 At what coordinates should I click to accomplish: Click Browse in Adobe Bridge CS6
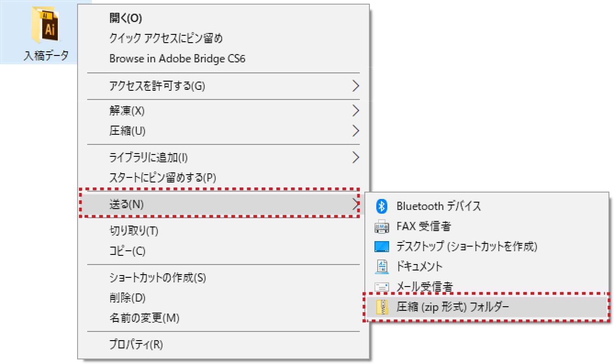click(177, 59)
